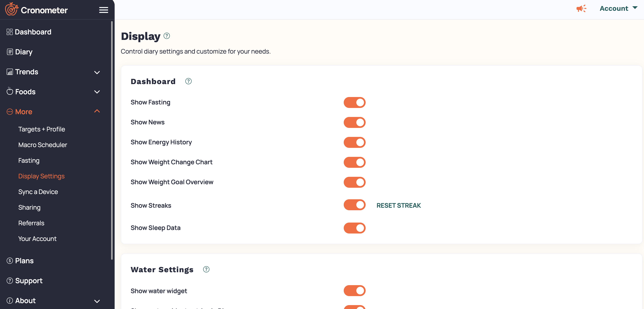Open Diary from sidebar
The width and height of the screenshot is (644, 309).
(x=24, y=52)
